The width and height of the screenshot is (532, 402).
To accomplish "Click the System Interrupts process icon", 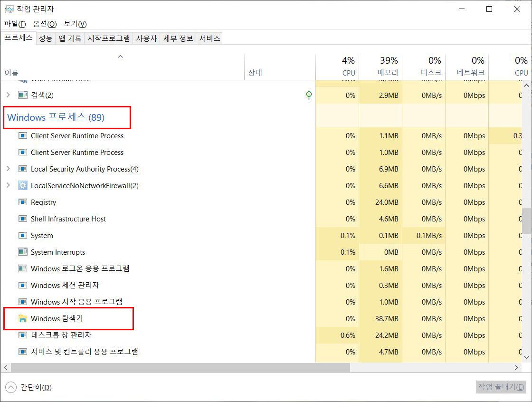I will pos(23,252).
